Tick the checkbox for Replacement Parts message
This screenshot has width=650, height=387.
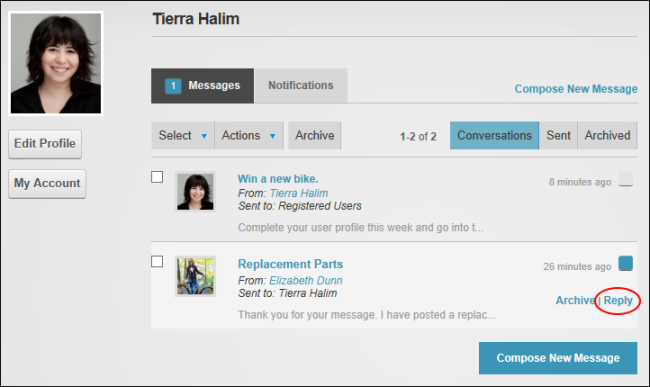157,261
